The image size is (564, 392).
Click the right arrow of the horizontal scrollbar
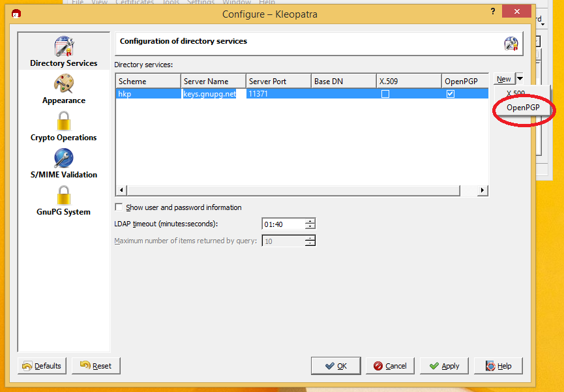coord(482,190)
